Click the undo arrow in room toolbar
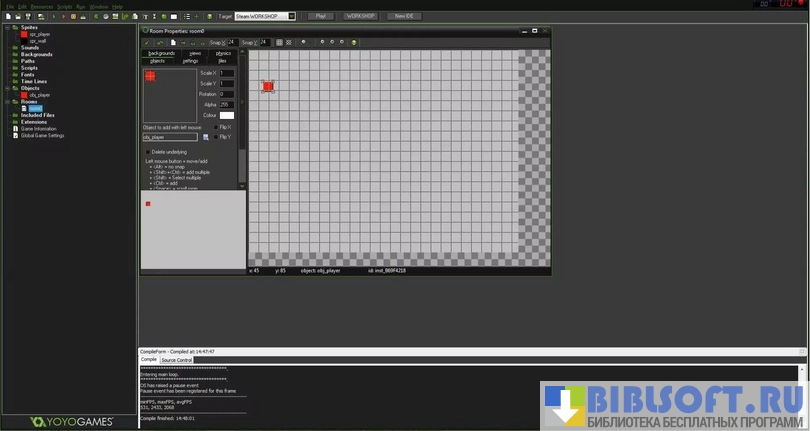810x431 pixels. click(x=160, y=42)
